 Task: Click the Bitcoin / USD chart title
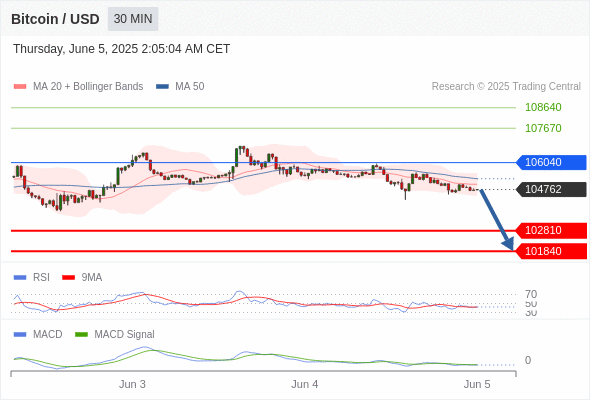[55, 19]
